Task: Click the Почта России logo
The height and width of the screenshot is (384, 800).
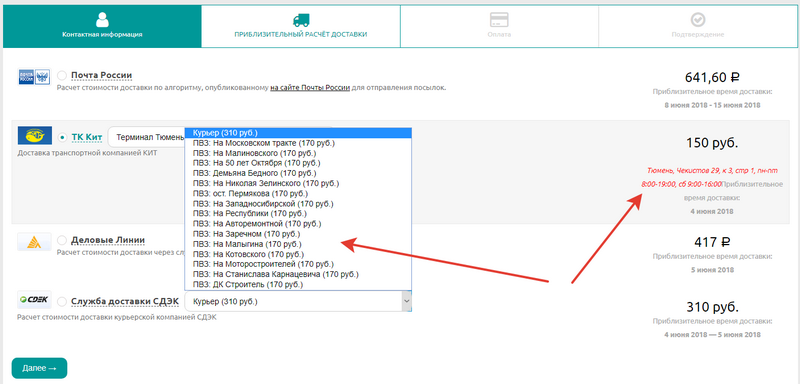Action: coord(34,76)
